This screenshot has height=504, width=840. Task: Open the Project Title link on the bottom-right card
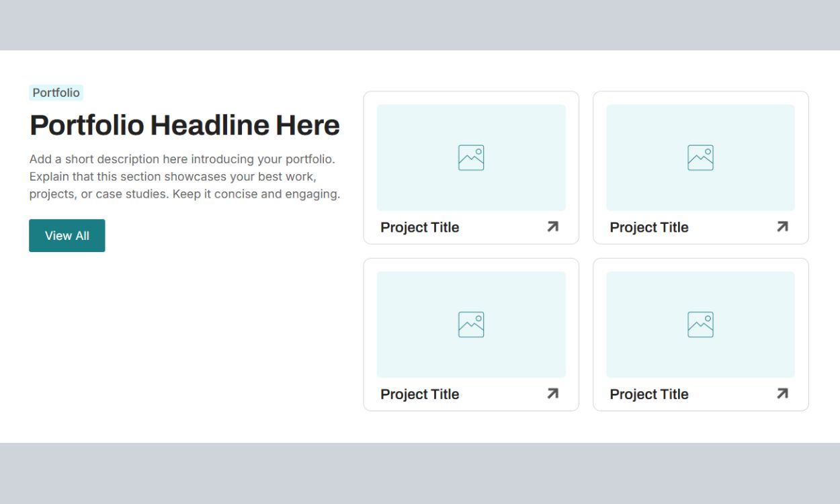coord(649,394)
